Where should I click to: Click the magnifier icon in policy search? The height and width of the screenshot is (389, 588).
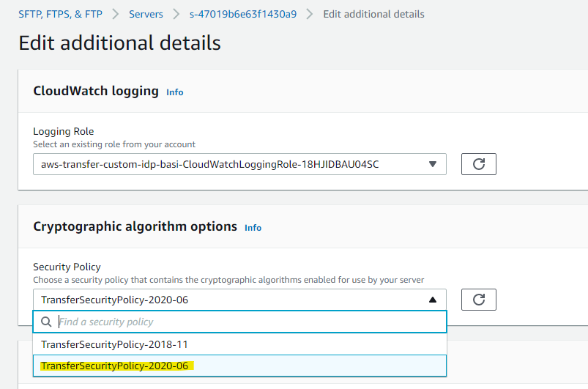point(46,322)
